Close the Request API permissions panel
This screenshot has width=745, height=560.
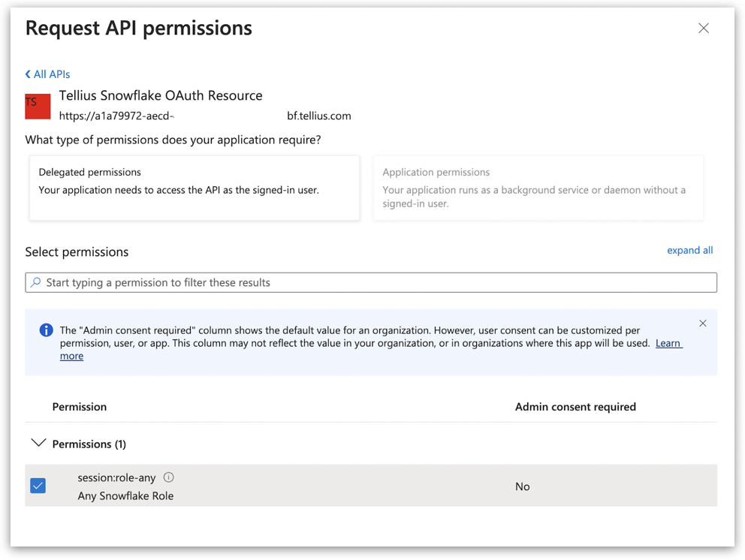pyautogui.click(x=704, y=29)
